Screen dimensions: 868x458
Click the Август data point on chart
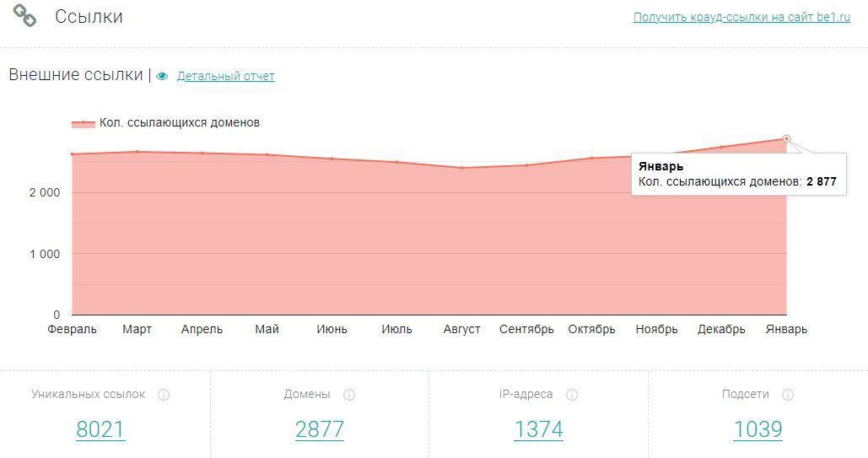coord(461,168)
